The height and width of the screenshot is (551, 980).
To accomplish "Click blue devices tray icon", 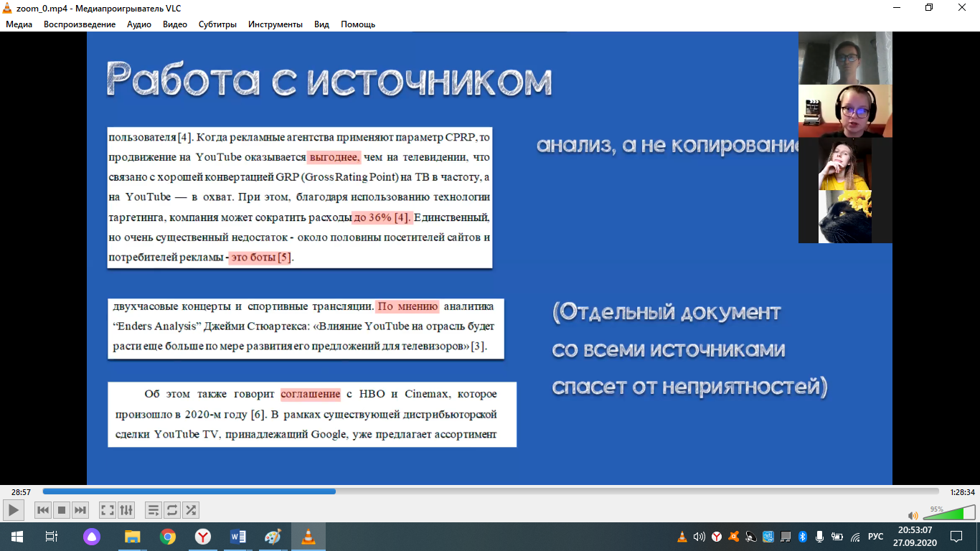I will click(768, 537).
